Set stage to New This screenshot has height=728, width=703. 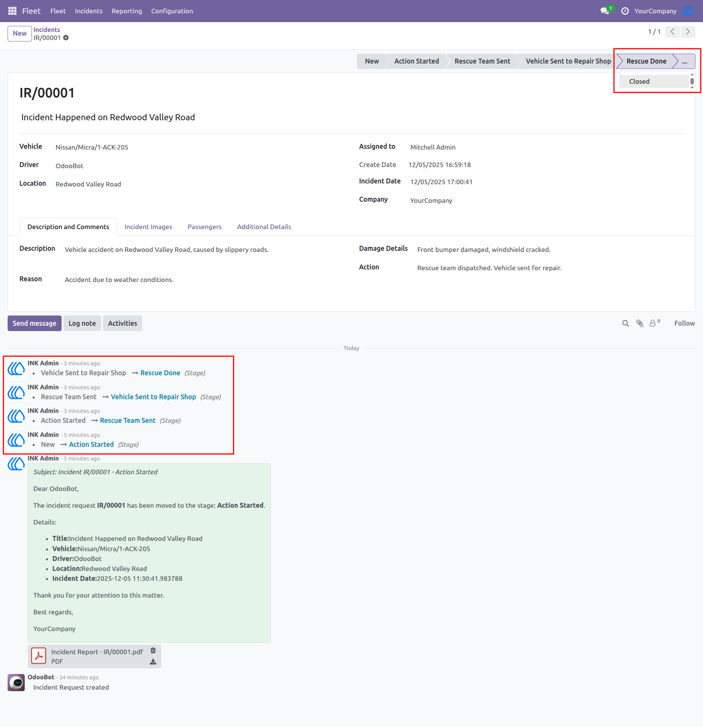click(x=372, y=61)
